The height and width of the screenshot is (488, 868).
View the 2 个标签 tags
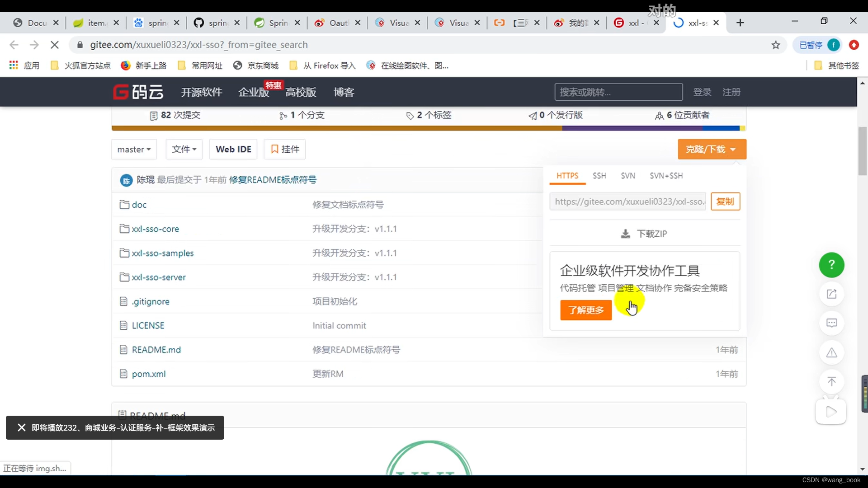click(x=429, y=115)
